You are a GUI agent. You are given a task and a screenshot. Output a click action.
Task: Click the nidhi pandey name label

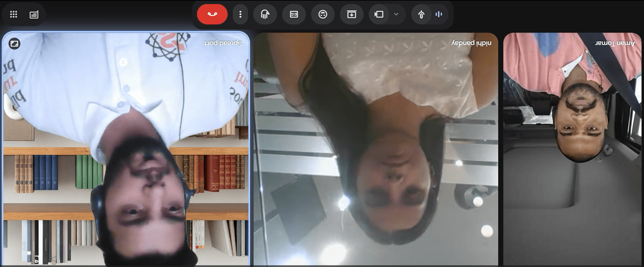coord(471,43)
